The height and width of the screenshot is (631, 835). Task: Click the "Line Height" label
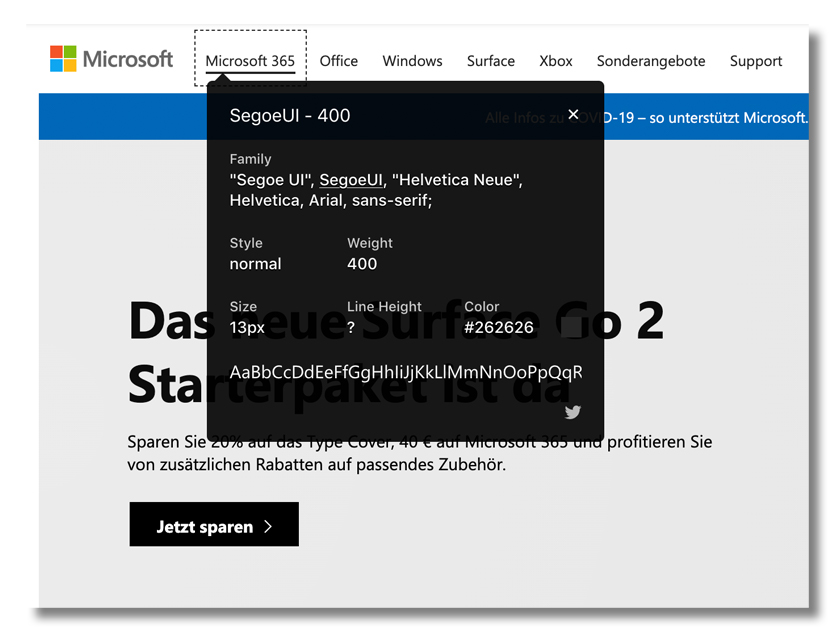(384, 306)
